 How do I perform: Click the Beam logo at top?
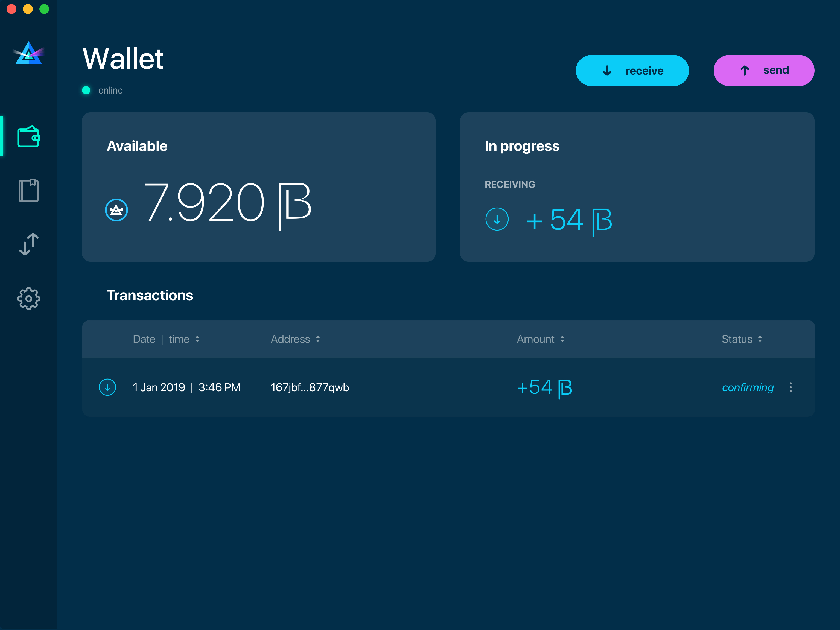28,53
